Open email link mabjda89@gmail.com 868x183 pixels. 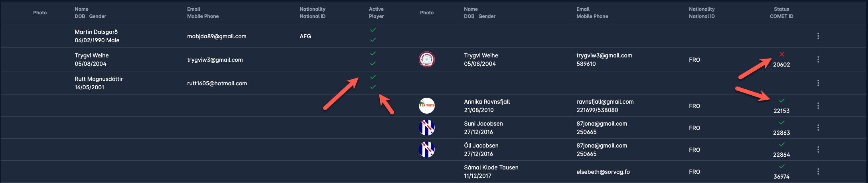point(217,36)
